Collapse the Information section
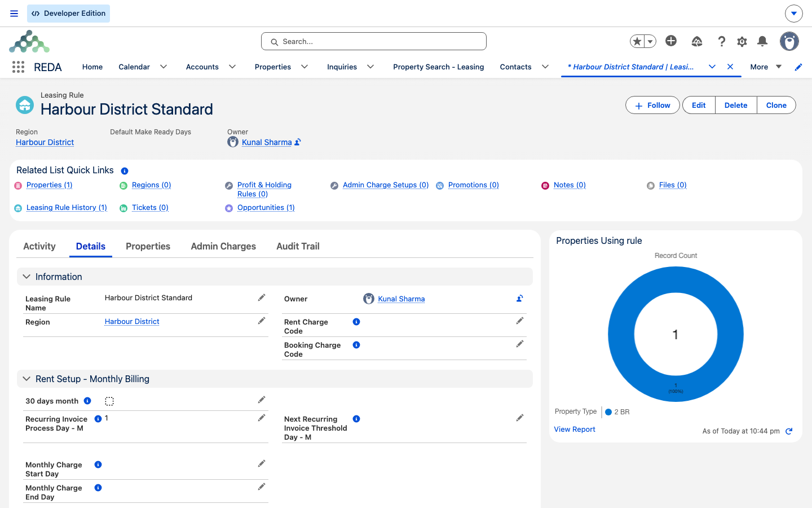This screenshot has height=508, width=812. coord(27,277)
